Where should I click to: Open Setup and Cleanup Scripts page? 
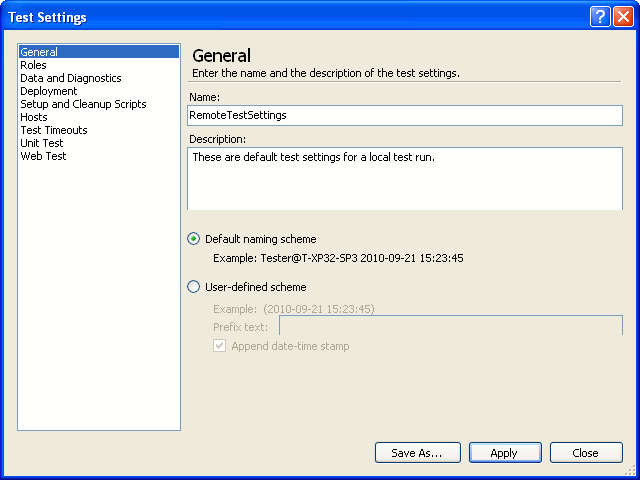coord(83,104)
